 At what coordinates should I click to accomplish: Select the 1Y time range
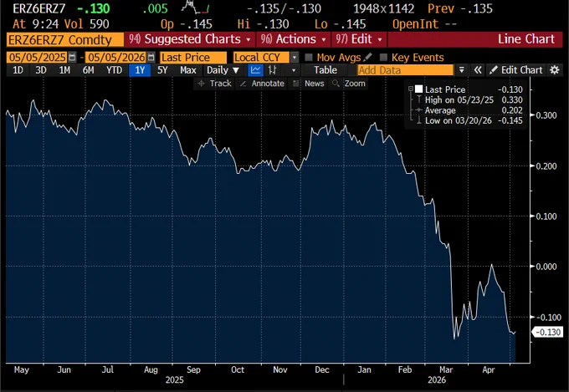(140, 70)
